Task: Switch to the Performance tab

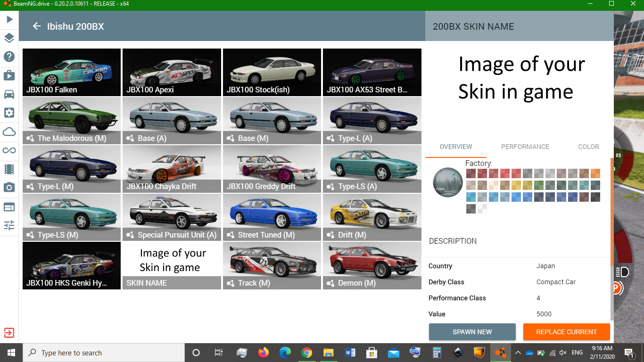Action: pos(525,147)
